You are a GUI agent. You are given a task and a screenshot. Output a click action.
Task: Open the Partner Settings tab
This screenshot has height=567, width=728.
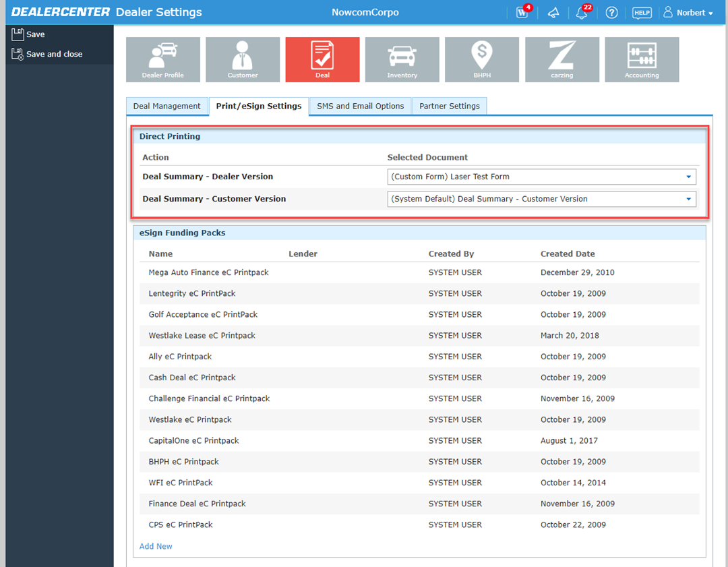click(x=450, y=107)
